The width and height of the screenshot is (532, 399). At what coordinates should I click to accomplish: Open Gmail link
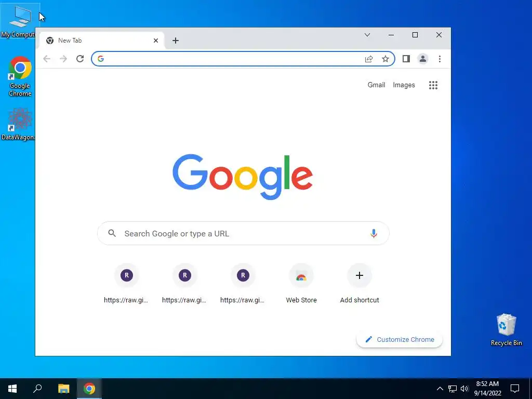tap(376, 85)
